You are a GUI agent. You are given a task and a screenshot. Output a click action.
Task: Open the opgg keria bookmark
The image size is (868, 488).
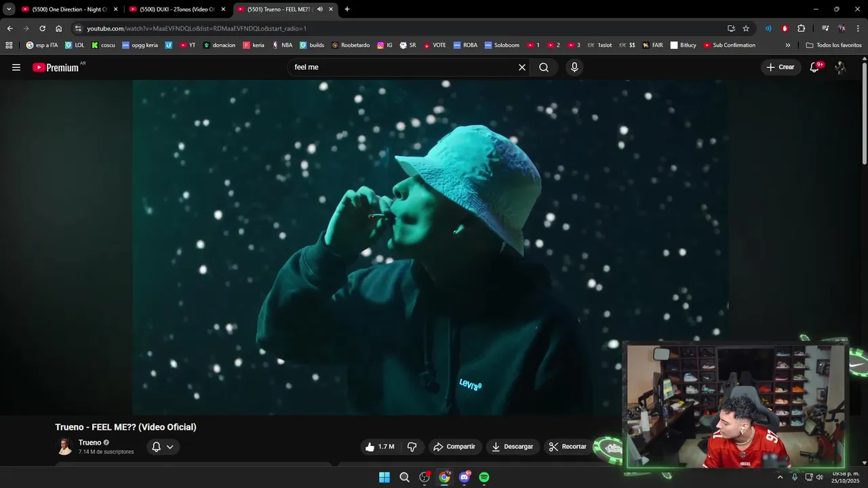pos(140,45)
